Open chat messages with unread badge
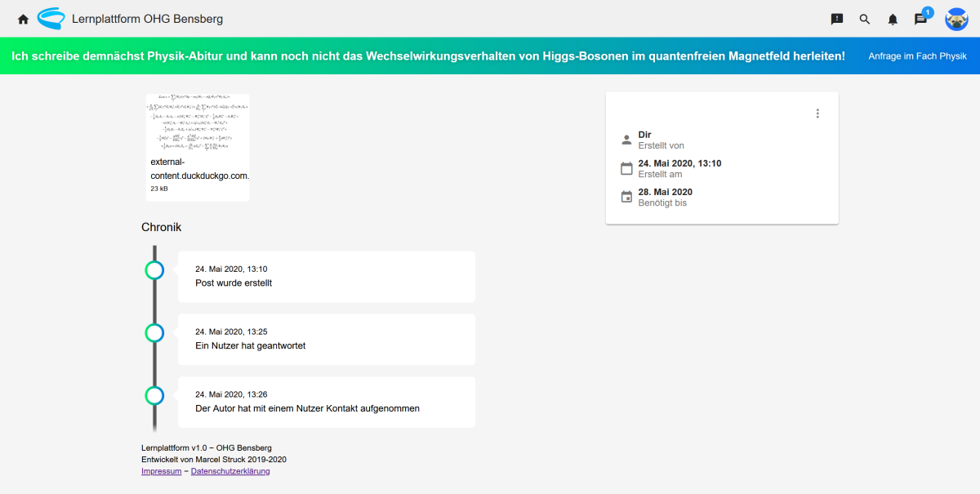This screenshot has height=494, width=980. coord(920,19)
